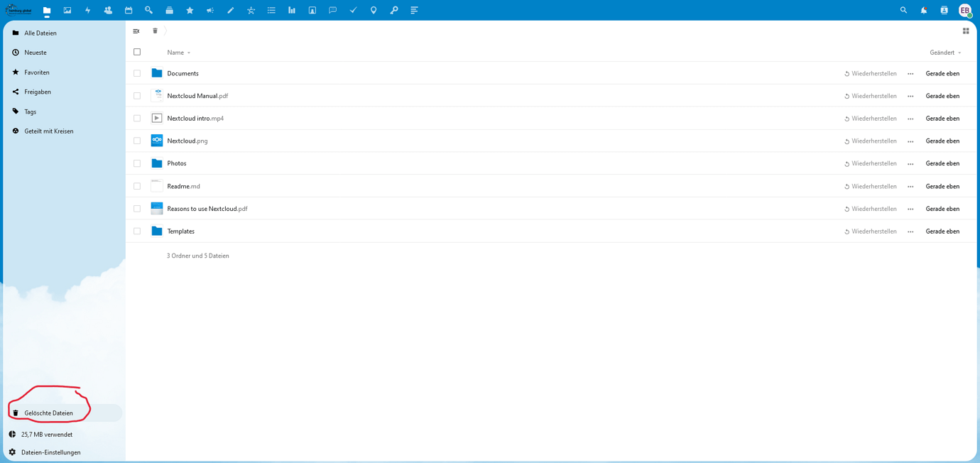Open the Tasks checkmark icon
The height and width of the screenshot is (463, 980).
tap(353, 10)
